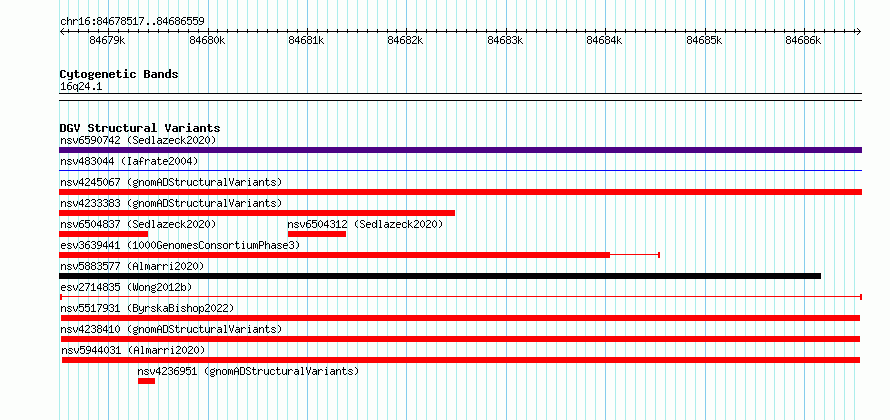Select the red nsv5517931 variant bar
This screenshot has height=420, width=890.
[x=460, y=318]
